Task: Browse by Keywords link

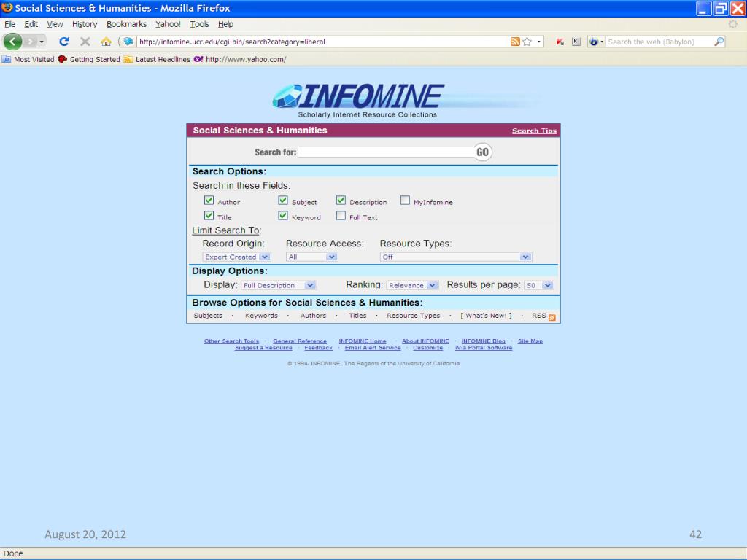Action: pyautogui.click(x=261, y=316)
